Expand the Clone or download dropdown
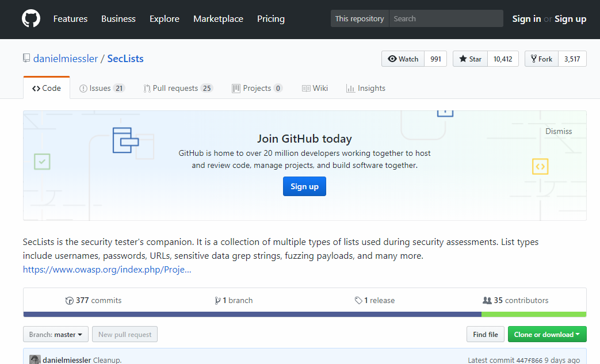This screenshot has width=600, height=364. point(547,334)
